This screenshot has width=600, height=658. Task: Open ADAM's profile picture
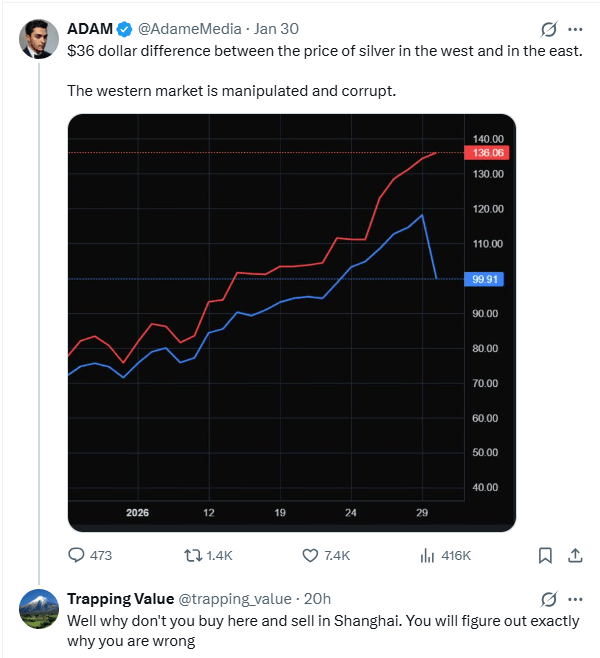point(38,38)
